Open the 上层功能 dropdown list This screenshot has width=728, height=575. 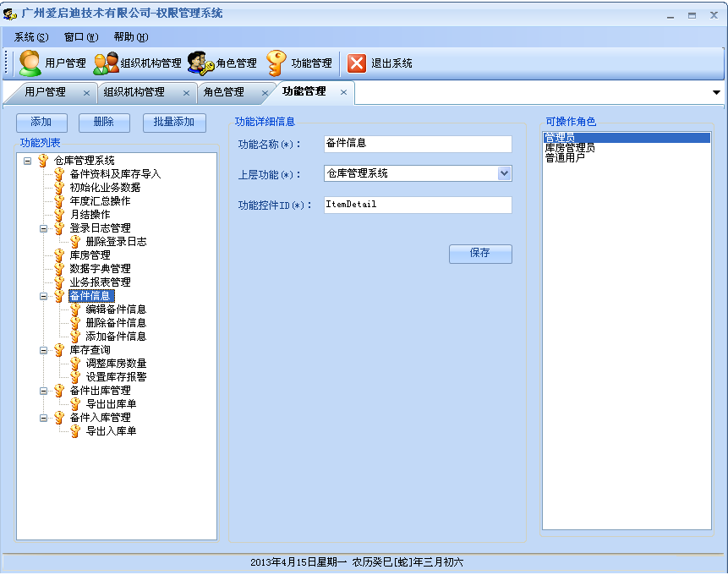(504, 173)
